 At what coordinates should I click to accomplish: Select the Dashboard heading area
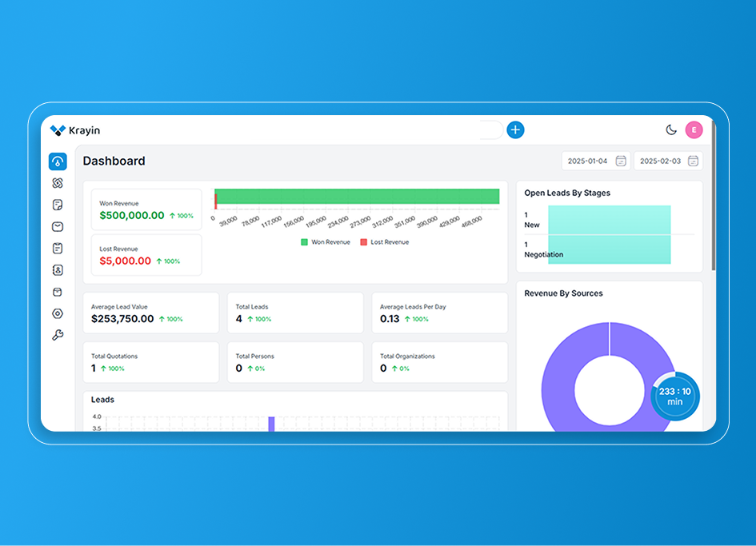[x=114, y=161]
